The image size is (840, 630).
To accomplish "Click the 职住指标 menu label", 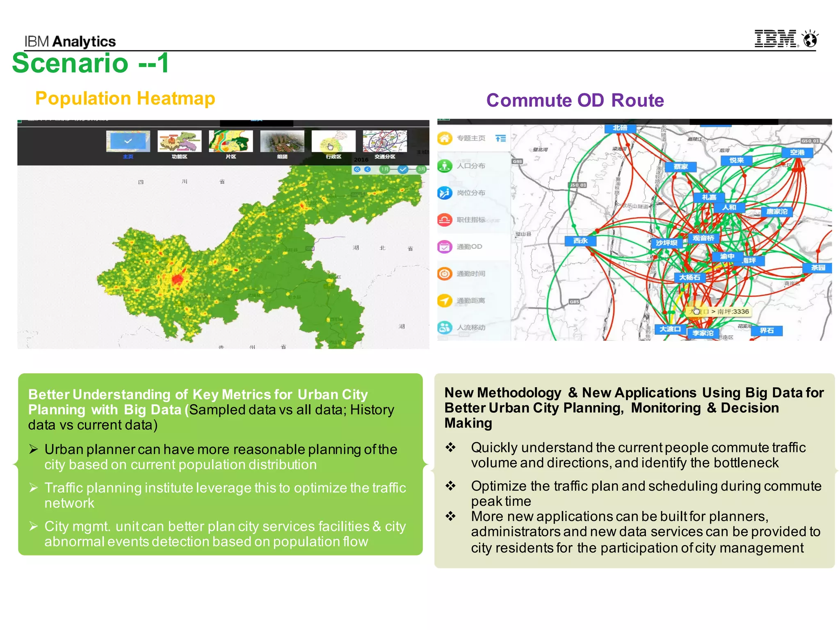I will 471,220.
